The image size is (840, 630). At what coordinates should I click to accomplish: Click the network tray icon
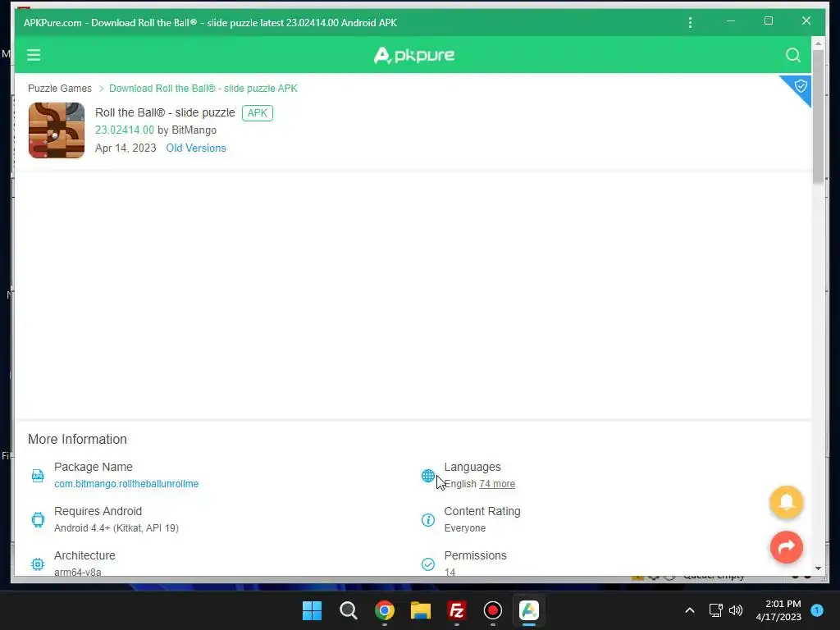[x=715, y=610]
